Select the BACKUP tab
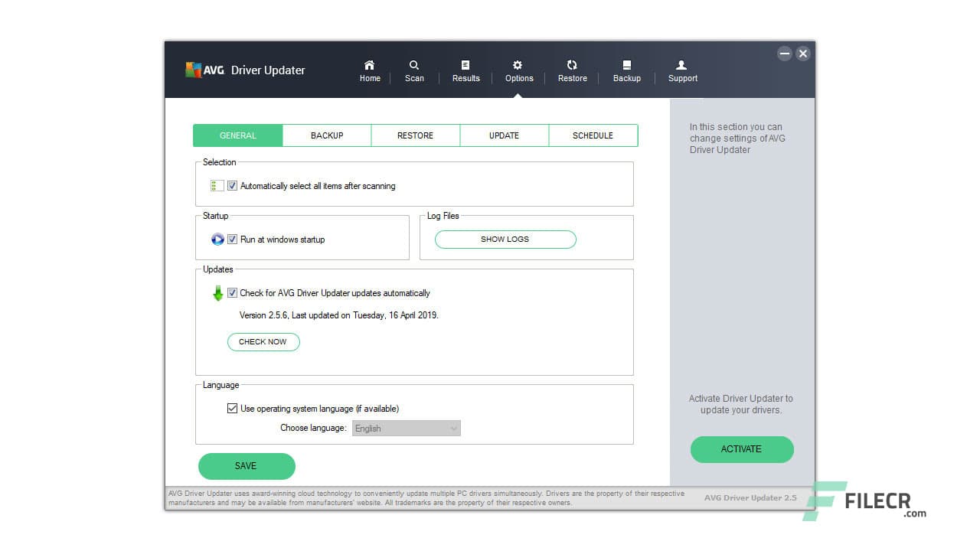 tap(327, 135)
